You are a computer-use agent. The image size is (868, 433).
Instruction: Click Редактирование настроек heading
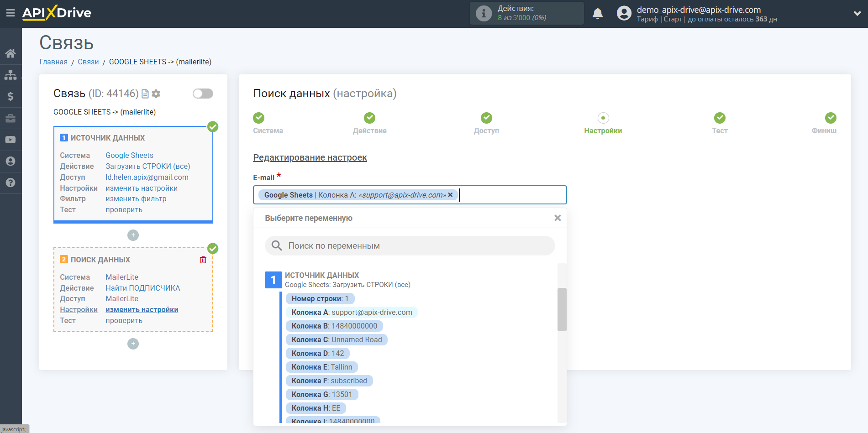310,157
